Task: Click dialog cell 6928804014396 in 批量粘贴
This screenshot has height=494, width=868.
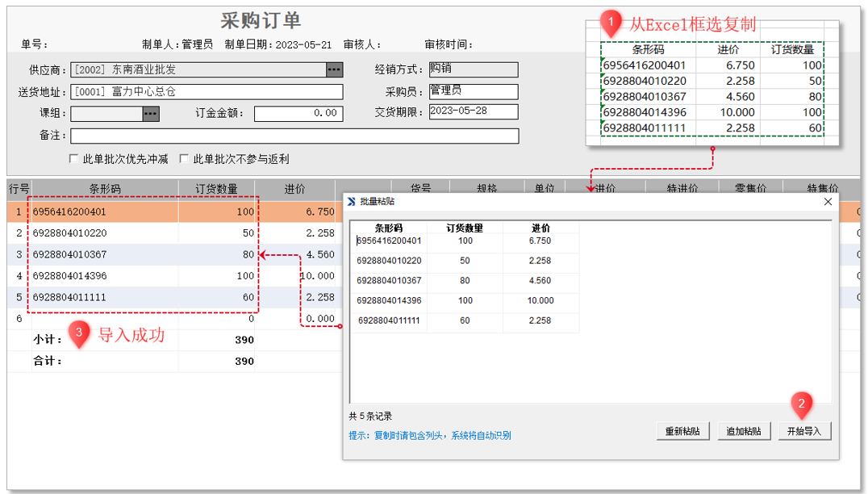Action: click(389, 301)
